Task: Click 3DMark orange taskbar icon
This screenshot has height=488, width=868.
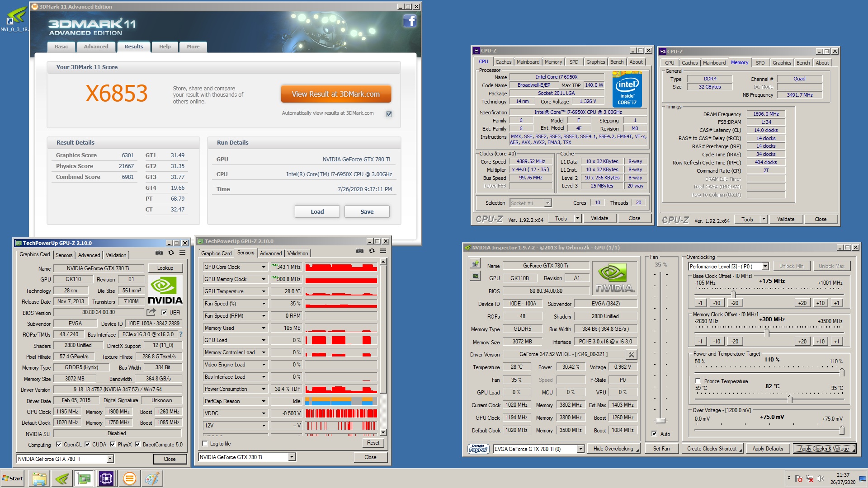Action: 129,479
